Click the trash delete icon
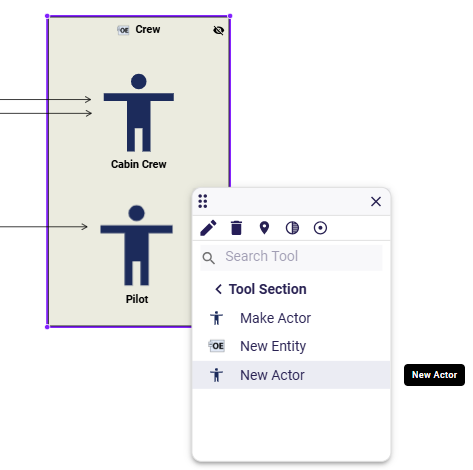The width and height of the screenshot is (473, 470). 236,228
